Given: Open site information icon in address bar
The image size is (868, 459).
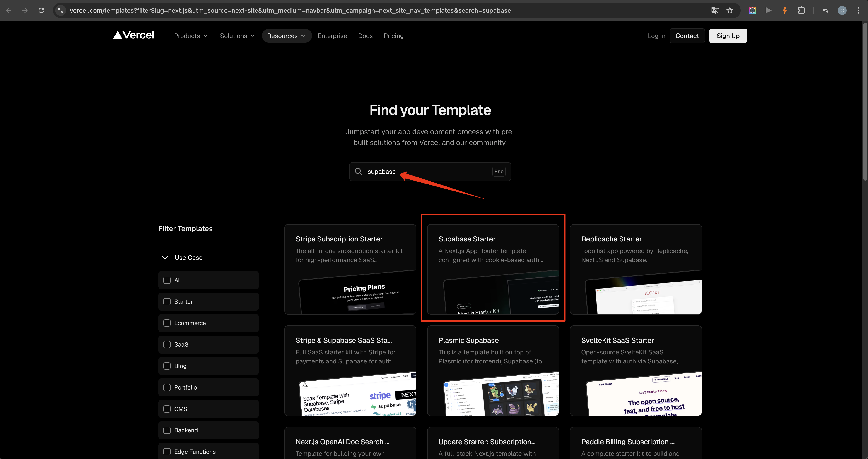Looking at the screenshot, I should (61, 10).
